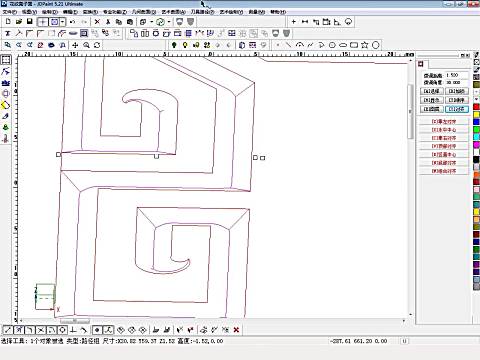Click the red X icon in bottom toolbar

point(236,330)
